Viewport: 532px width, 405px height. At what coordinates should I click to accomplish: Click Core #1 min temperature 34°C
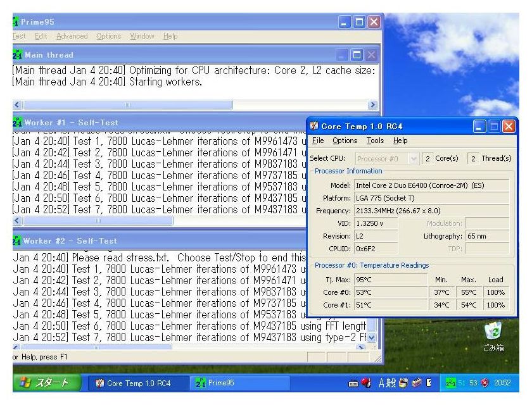(x=441, y=304)
